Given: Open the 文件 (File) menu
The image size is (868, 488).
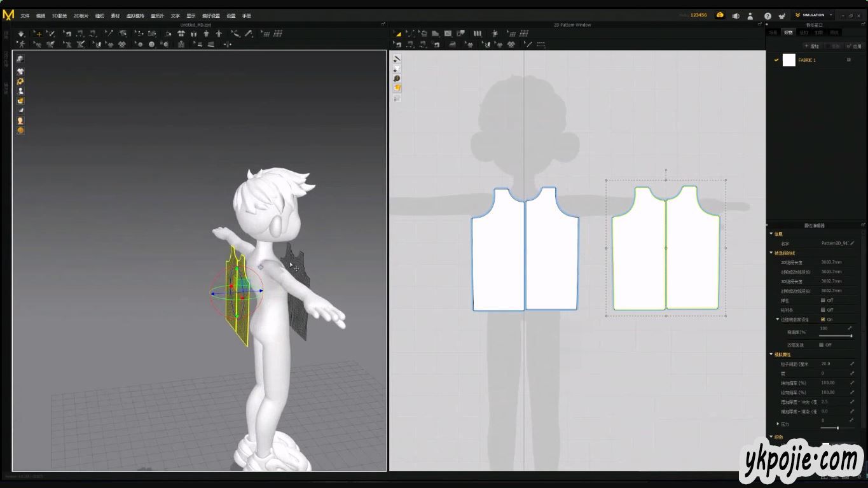Looking at the screenshot, I should pos(25,16).
